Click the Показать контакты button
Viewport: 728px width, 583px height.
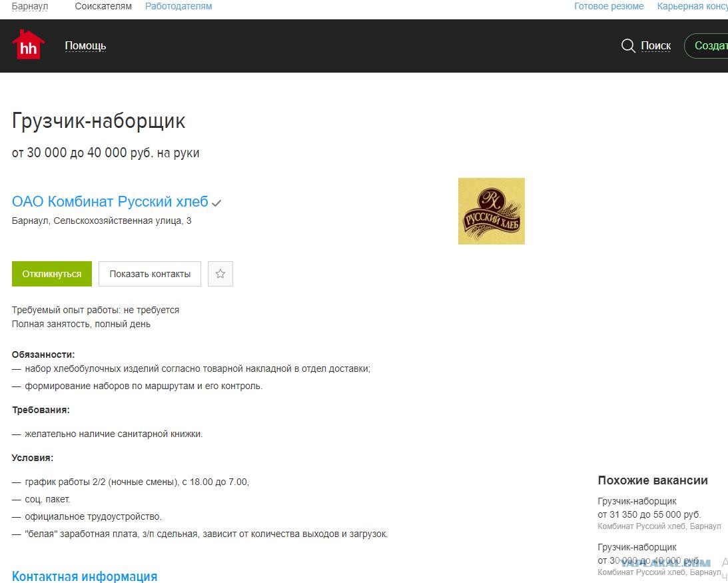pos(150,274)
